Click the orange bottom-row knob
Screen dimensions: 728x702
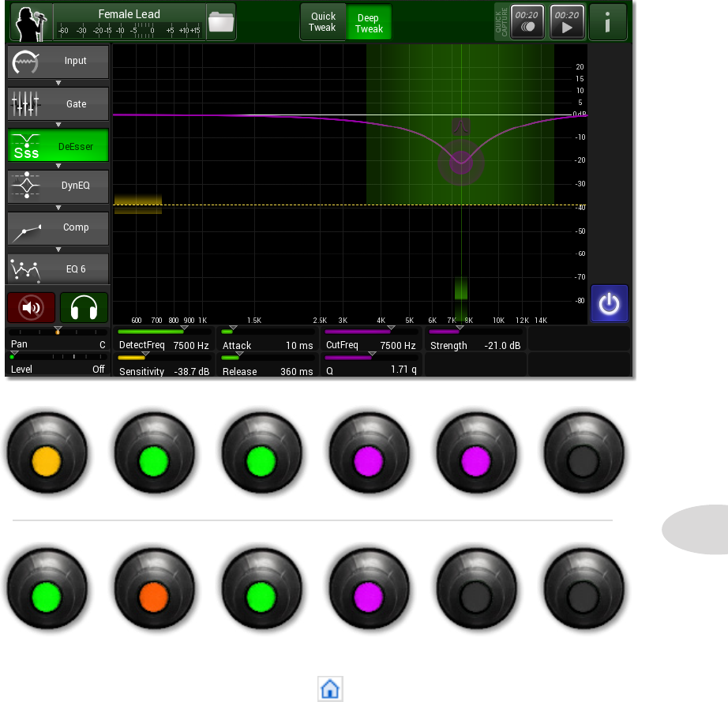click(x=154, y=588)
